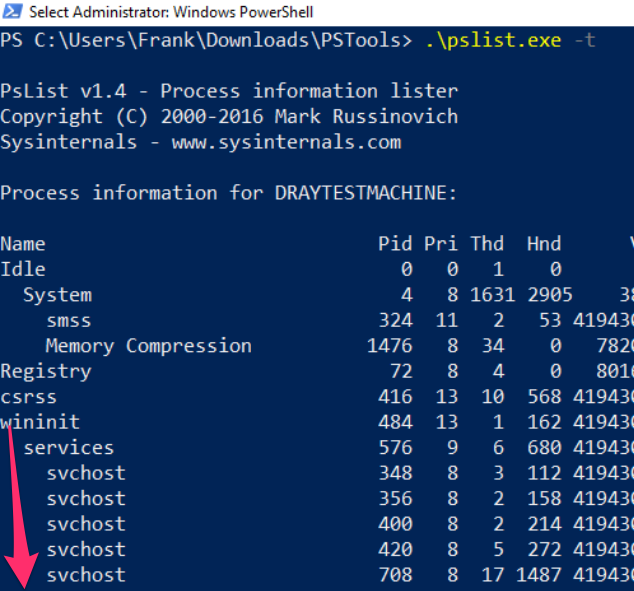Click the svchost entry with Pid 708
634x591 pixels.
pos(86,575)
